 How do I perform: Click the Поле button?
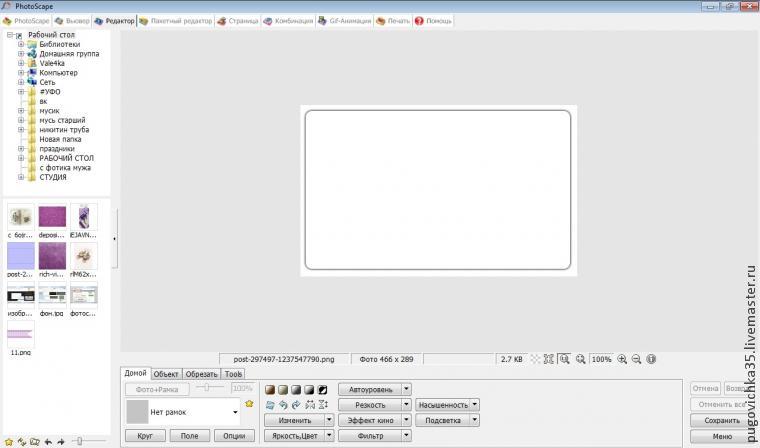click(190, 435)
